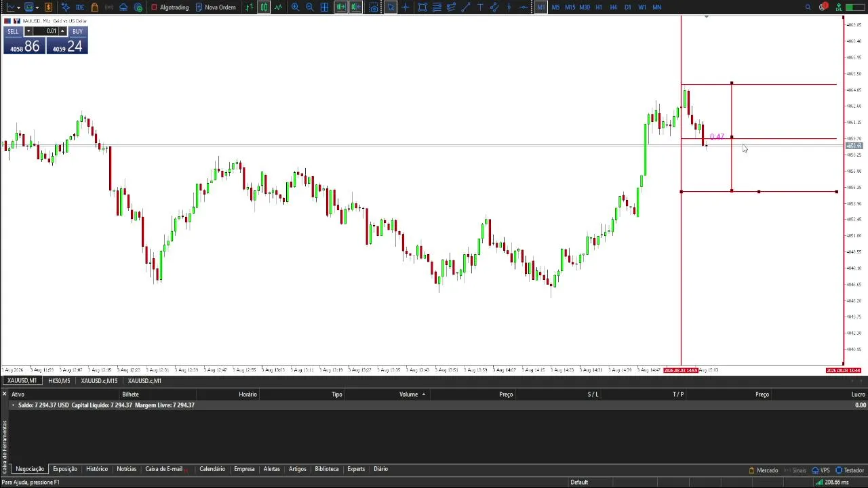Open the Calendário tab

212,469
